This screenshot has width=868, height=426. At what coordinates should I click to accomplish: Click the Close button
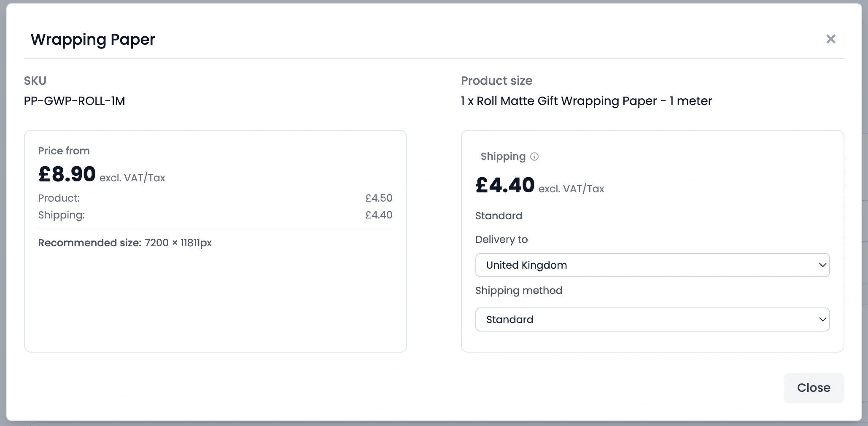tap(814, 388)
